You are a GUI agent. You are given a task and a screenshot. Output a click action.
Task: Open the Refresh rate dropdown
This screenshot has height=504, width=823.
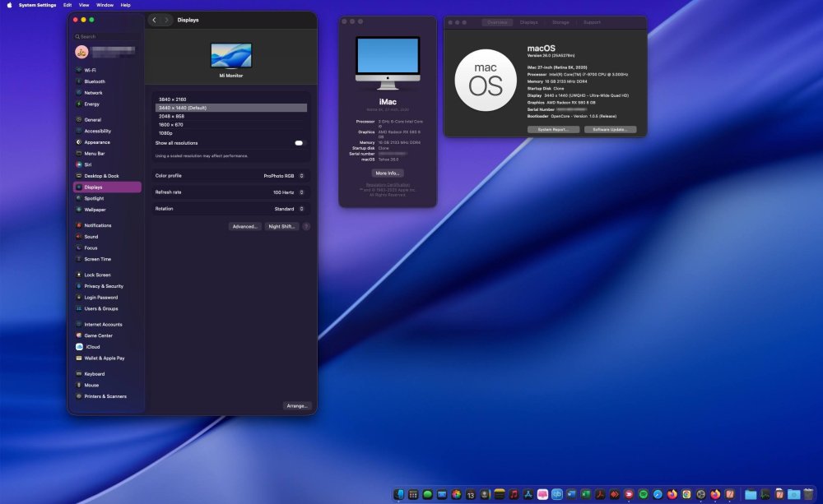click(x=288, y=192)
